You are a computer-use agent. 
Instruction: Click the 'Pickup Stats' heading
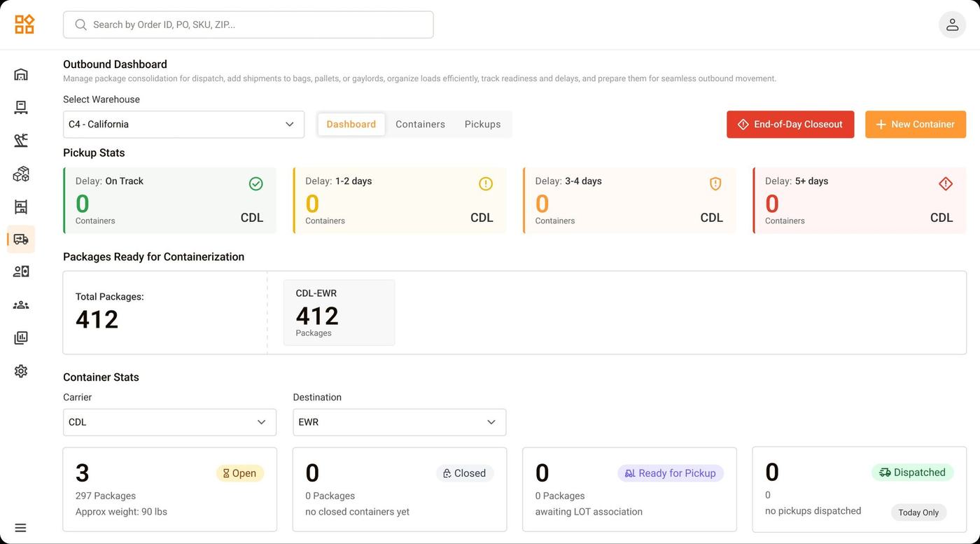click(94, 153)
